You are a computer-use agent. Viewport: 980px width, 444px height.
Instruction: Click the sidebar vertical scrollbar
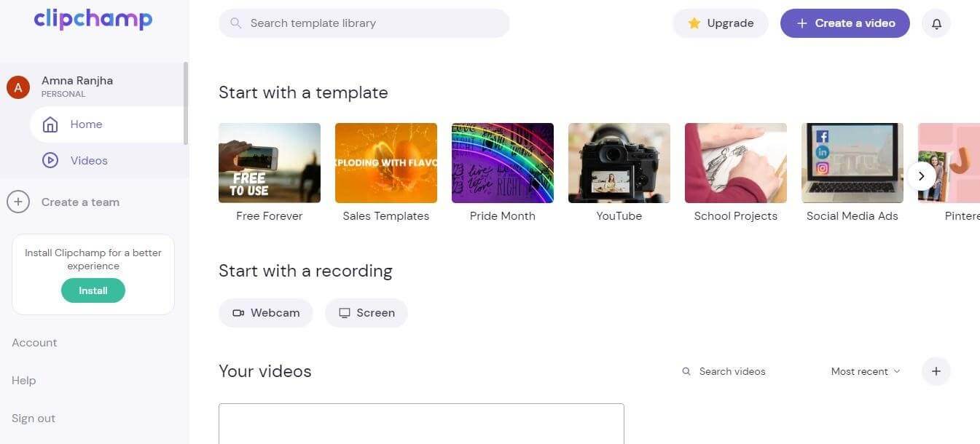[185, 102]
